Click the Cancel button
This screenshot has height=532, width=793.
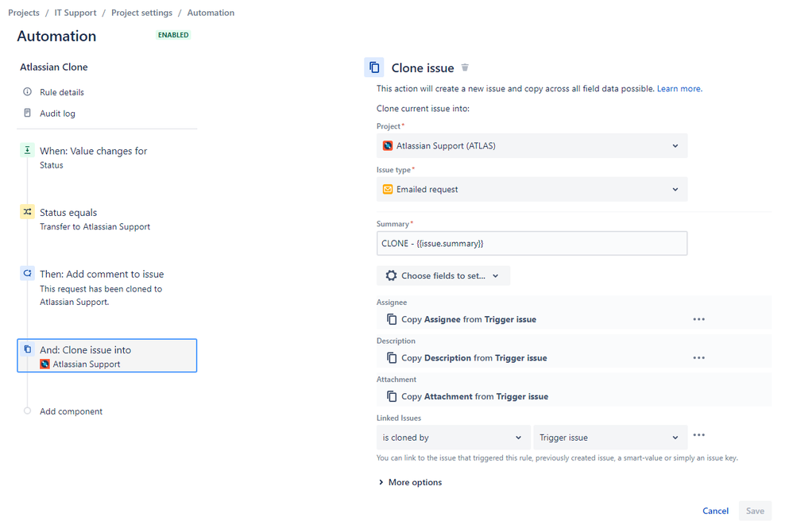pos(715,511)
